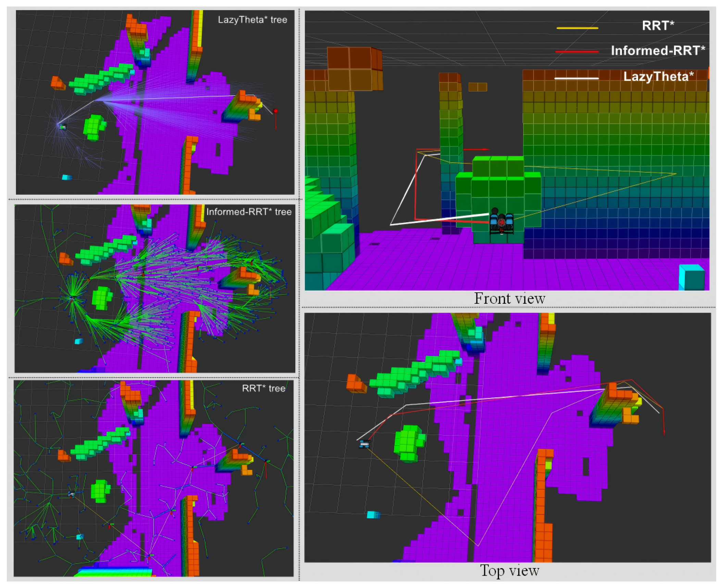Click the Informed-RRT* legend text
The height and width of the screenshot is (588, 723).
[658, 51]
